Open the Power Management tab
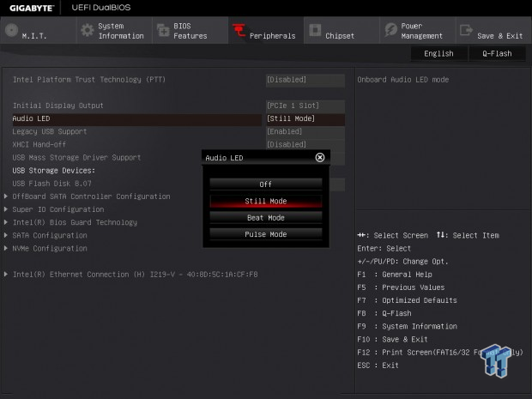This screenshot has height=399, width=532. pos(417,31)
